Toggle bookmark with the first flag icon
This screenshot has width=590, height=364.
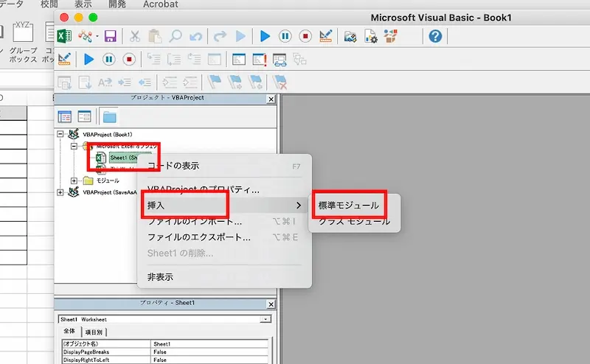215,82
